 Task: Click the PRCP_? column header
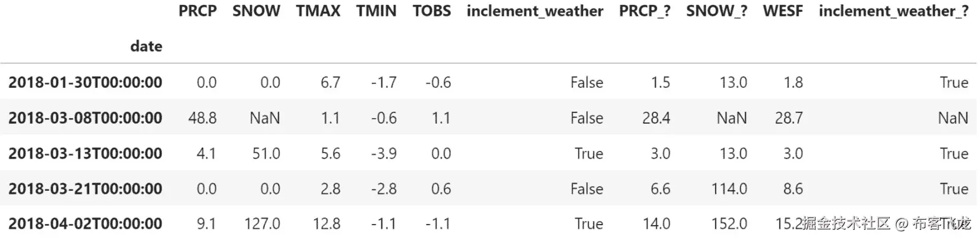644,11
